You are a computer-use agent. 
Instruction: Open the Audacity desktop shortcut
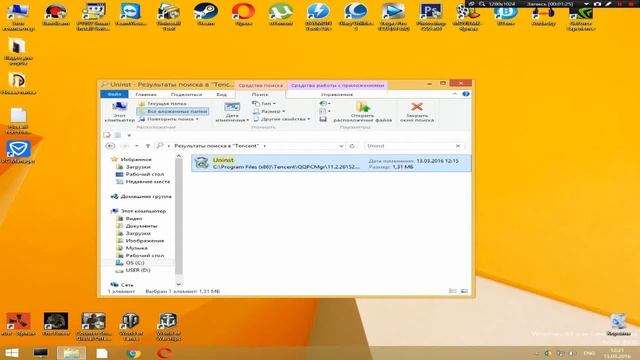pos(543,16)
